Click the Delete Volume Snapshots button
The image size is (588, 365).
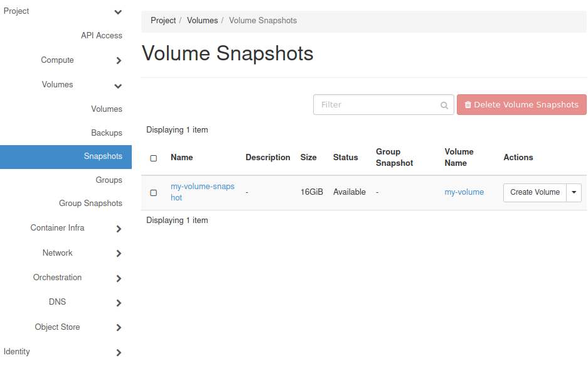coord(521,105)
